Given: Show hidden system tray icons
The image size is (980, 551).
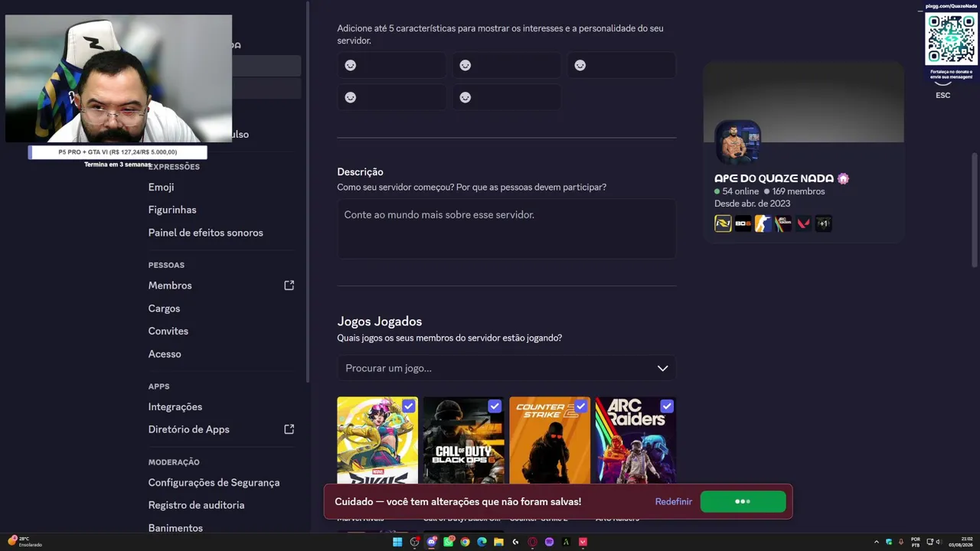Looking at the screenshot, I should tap(877, 542).
